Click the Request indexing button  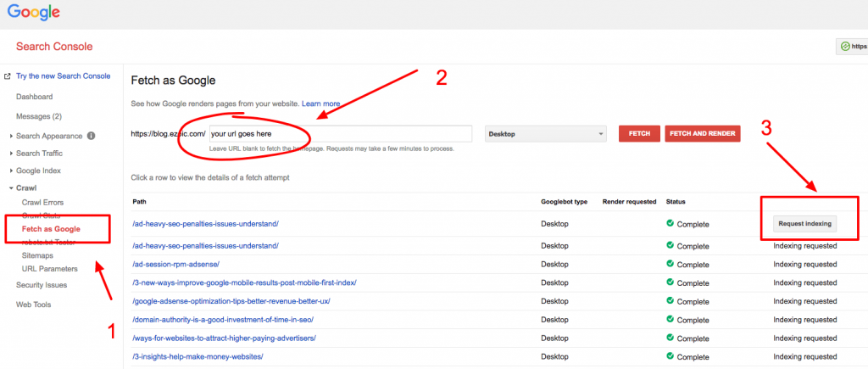click(805, 224)
